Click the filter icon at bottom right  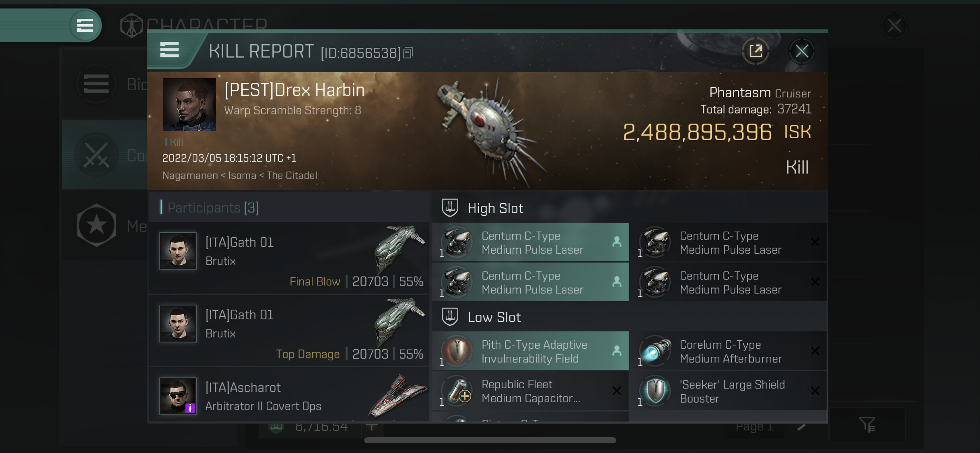[867, 424]
